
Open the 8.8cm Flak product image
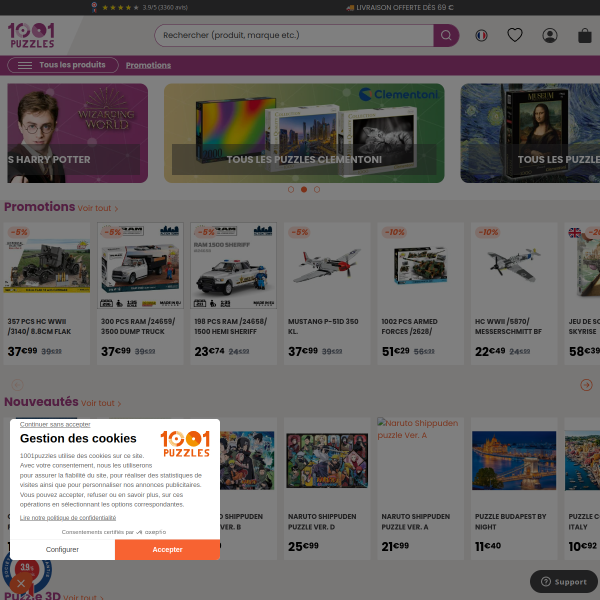(47, 266)
